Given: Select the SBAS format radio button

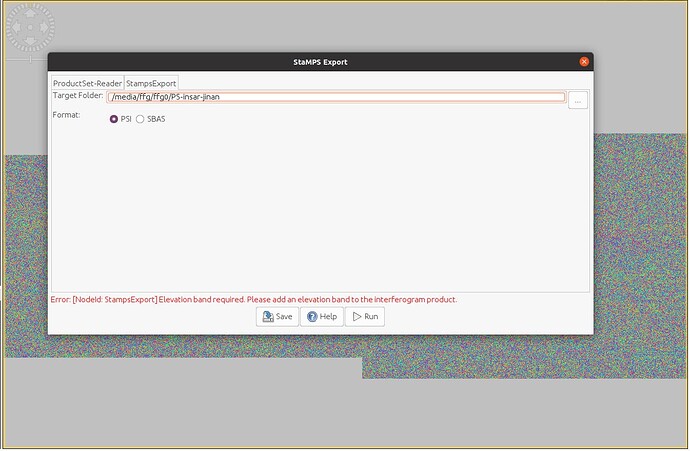Looking at the screenshot, I should click(140, 119).
